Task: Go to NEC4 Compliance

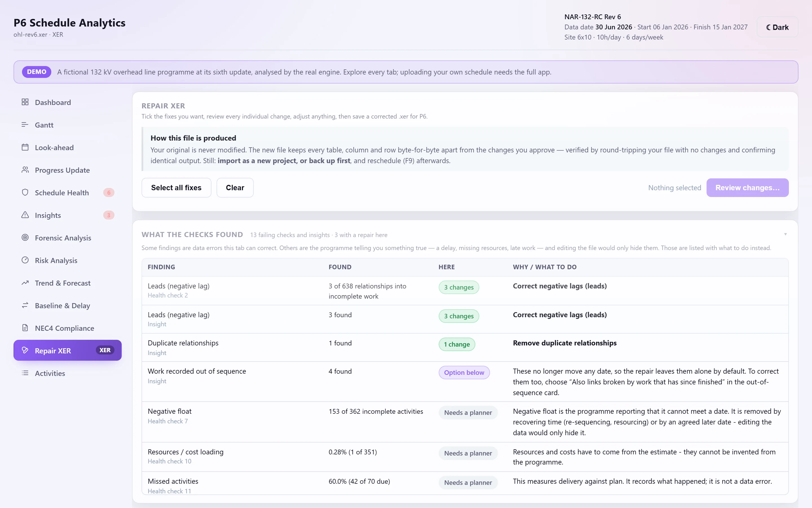Action: pos(67,328)
